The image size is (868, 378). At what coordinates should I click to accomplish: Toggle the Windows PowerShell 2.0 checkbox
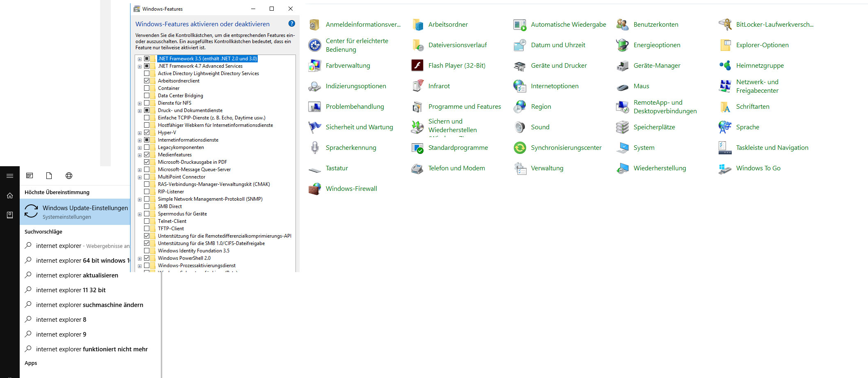147,258
